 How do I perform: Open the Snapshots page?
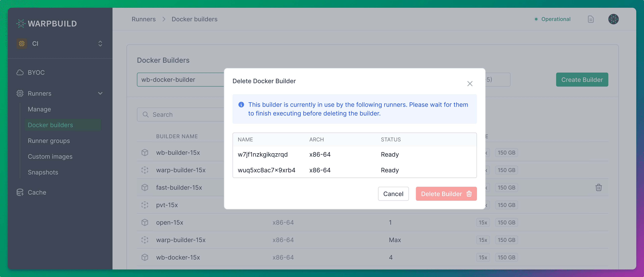tap(43, 172)
